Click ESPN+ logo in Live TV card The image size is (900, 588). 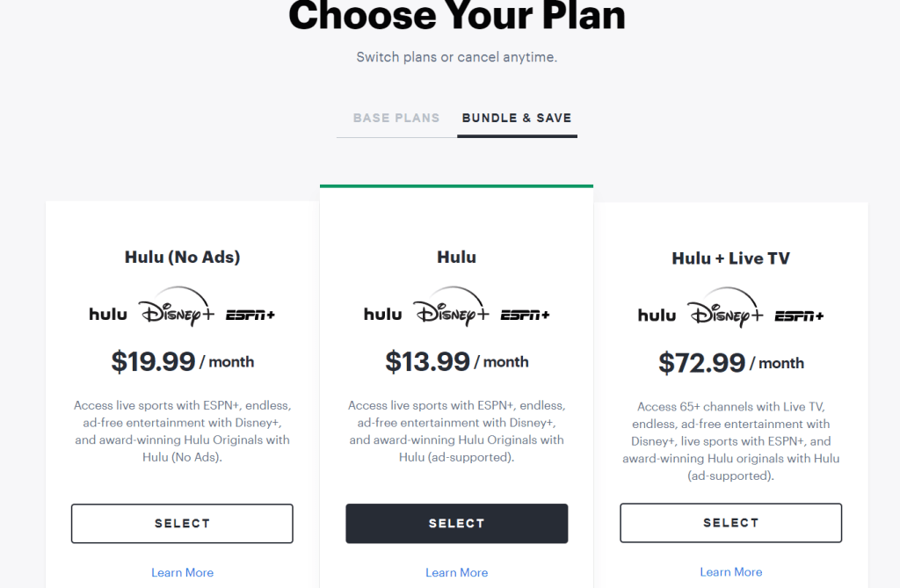pyautogui.click(x=799, y=316)
